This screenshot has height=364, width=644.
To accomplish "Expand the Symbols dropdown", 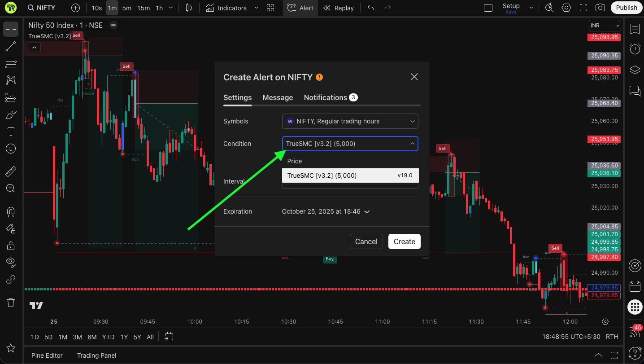I will tap(350, 121).
